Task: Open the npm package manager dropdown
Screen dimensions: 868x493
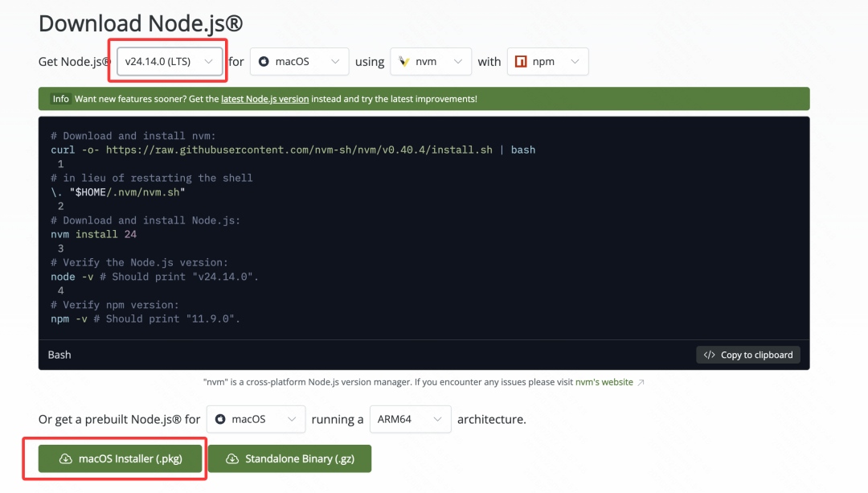Action: point(575,62)
